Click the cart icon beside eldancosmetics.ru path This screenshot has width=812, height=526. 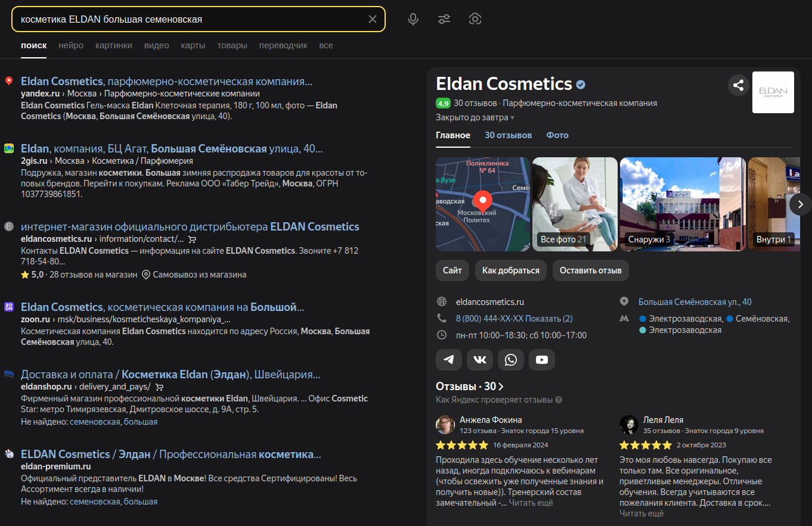tap(192, 239)
